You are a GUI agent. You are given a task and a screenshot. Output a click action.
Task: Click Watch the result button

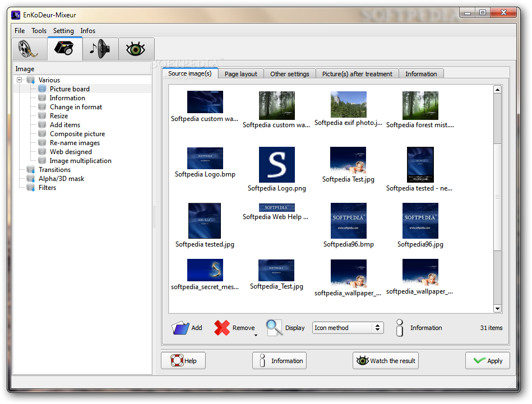click(386, 361)
